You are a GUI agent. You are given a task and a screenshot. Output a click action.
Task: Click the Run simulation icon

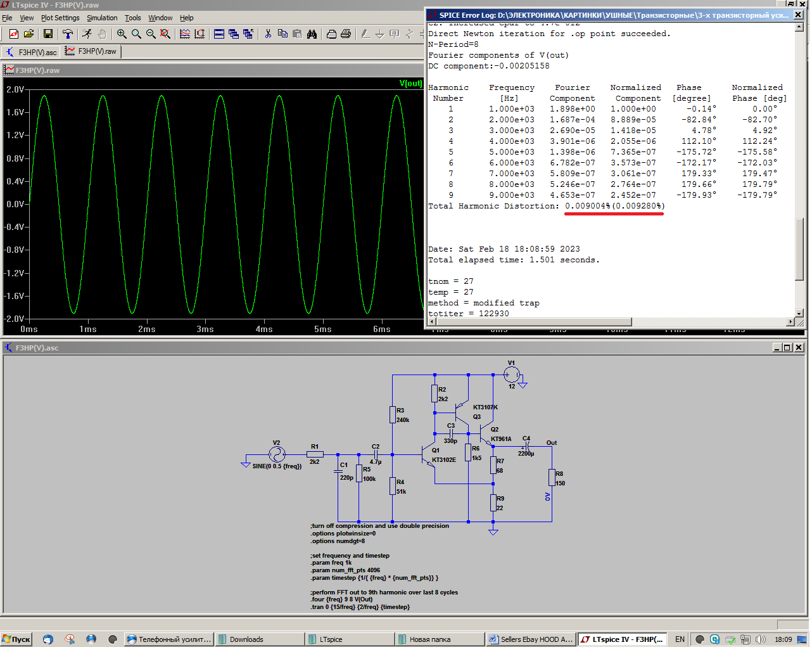click(87, 34)
